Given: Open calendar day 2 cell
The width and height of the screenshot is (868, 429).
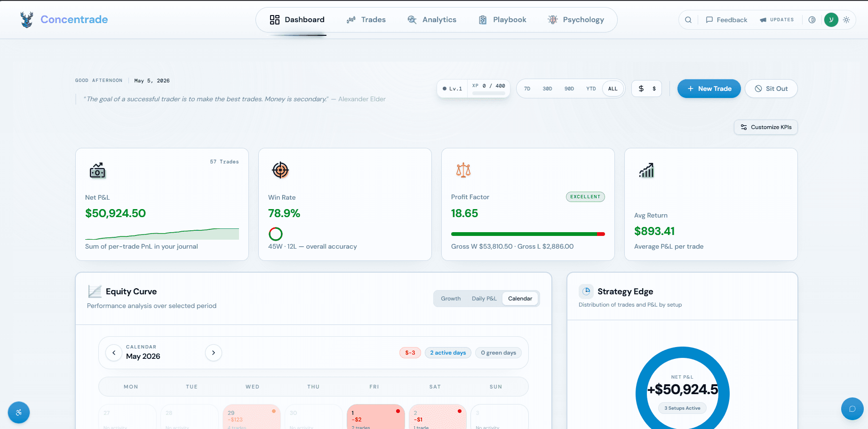Looking at the screenshot, I should (438, 417).
